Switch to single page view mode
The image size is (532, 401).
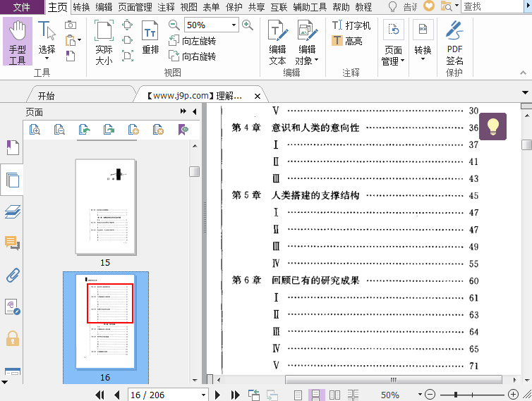pos(298,395)
